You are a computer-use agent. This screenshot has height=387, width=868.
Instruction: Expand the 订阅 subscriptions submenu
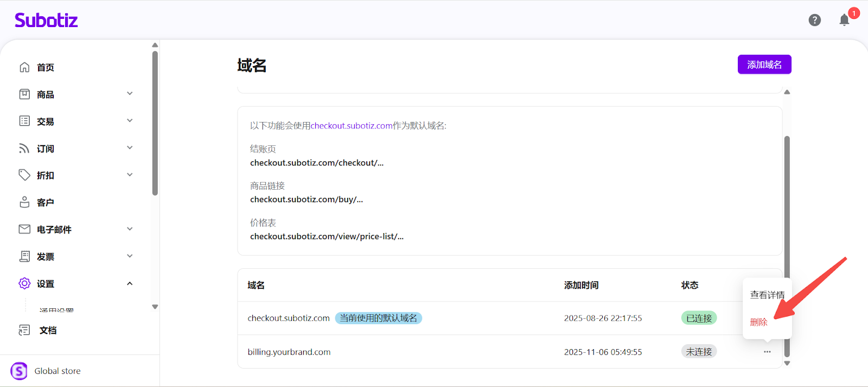pyautogui.click(x=130, y=148)
